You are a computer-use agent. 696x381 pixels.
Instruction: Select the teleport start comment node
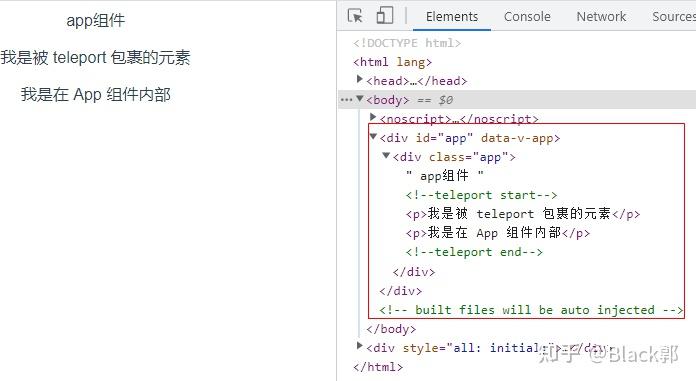pyautogui.click(x=481, y=195)
